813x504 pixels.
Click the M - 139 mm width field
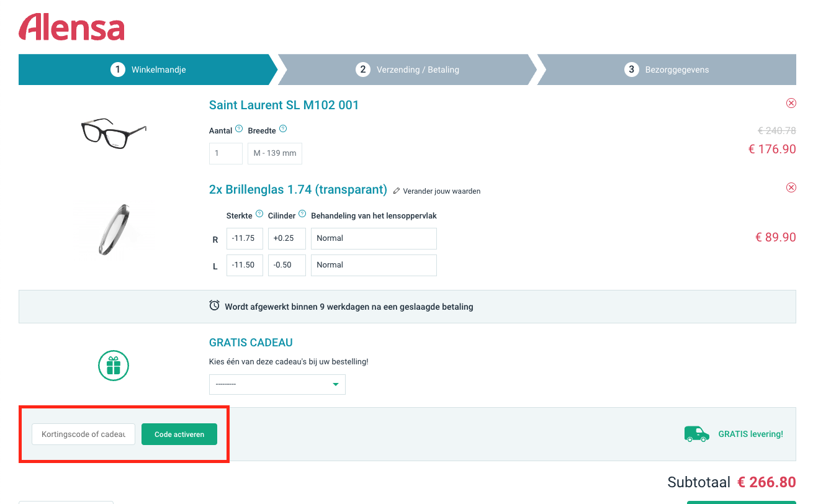coord(275,153)
